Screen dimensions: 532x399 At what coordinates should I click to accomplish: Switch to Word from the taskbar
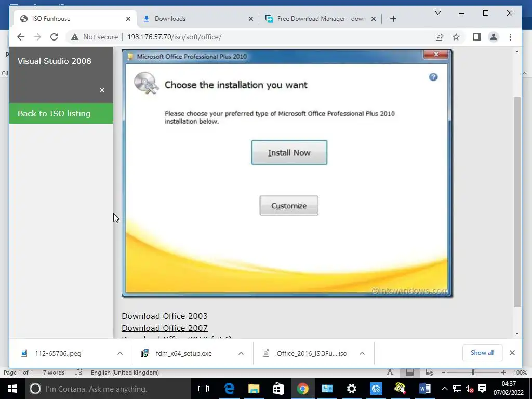click(x=424, y=389)
